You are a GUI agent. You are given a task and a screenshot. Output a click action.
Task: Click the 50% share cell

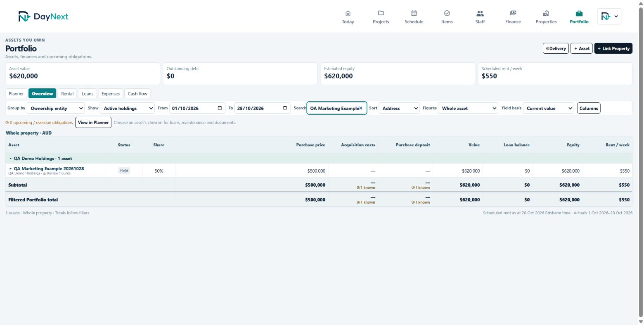coord(159,171)
